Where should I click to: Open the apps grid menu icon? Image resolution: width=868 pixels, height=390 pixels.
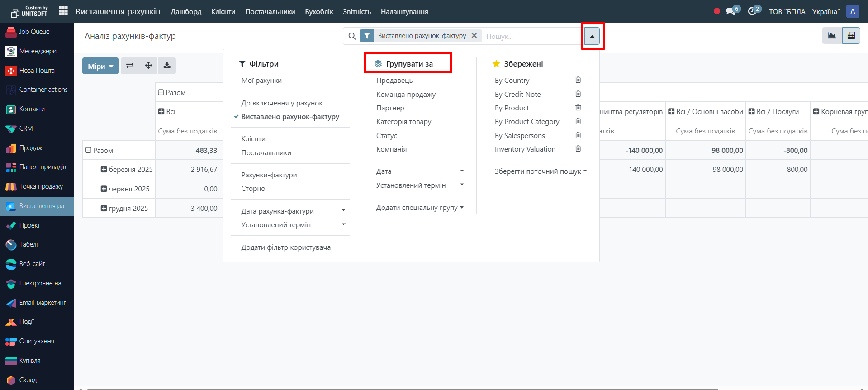coord(63,11)
